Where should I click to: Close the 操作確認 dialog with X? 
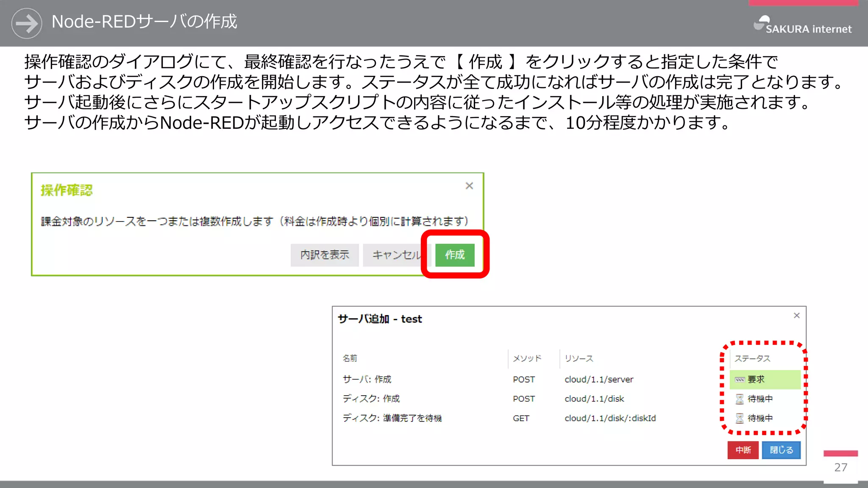(x=469, y=186)
